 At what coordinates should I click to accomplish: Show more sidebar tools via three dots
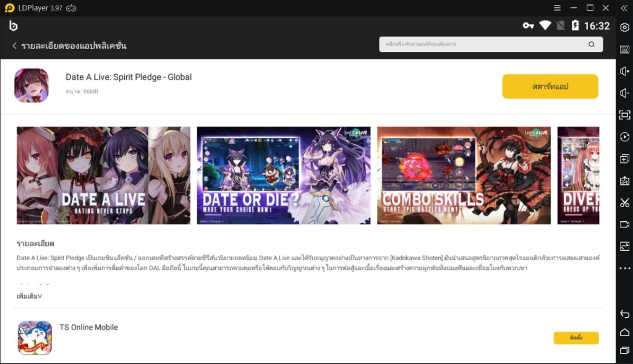(x=624, y=268)
